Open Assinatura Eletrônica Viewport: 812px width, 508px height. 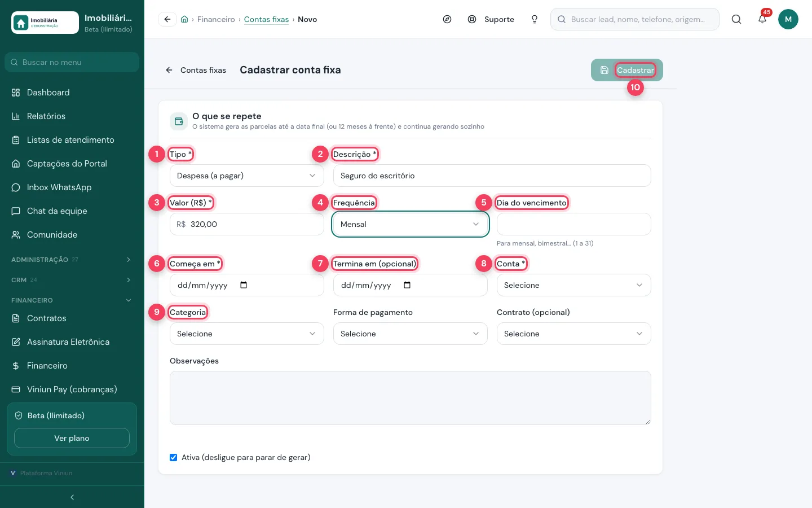click(72, 342)
